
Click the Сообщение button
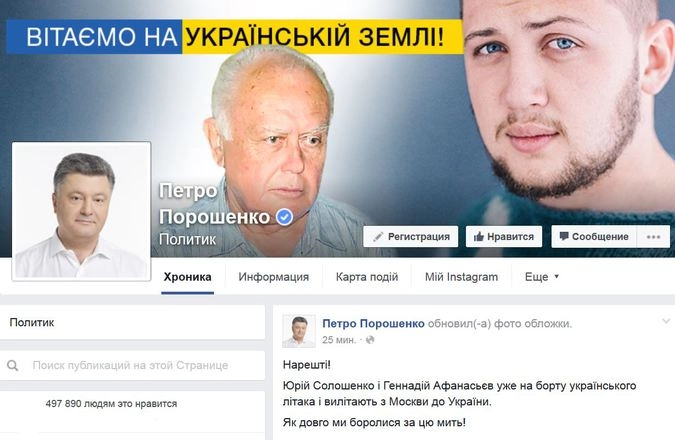[x=594, y=237]
